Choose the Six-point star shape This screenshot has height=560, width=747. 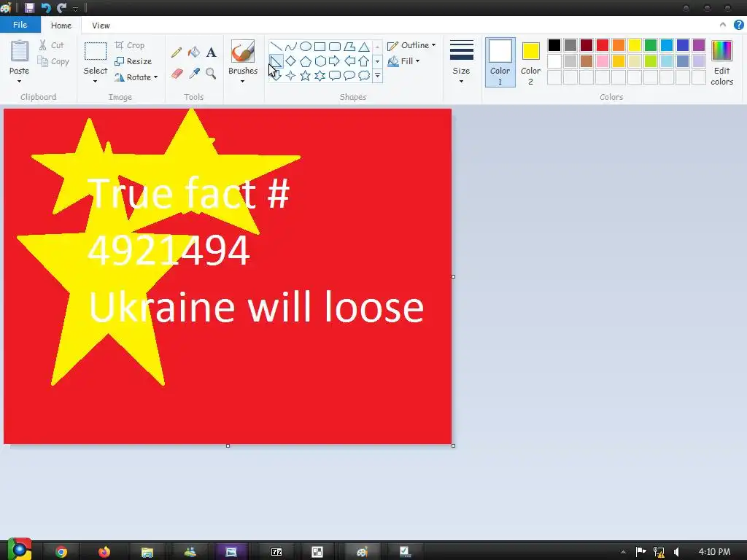[x=320, y=75]
